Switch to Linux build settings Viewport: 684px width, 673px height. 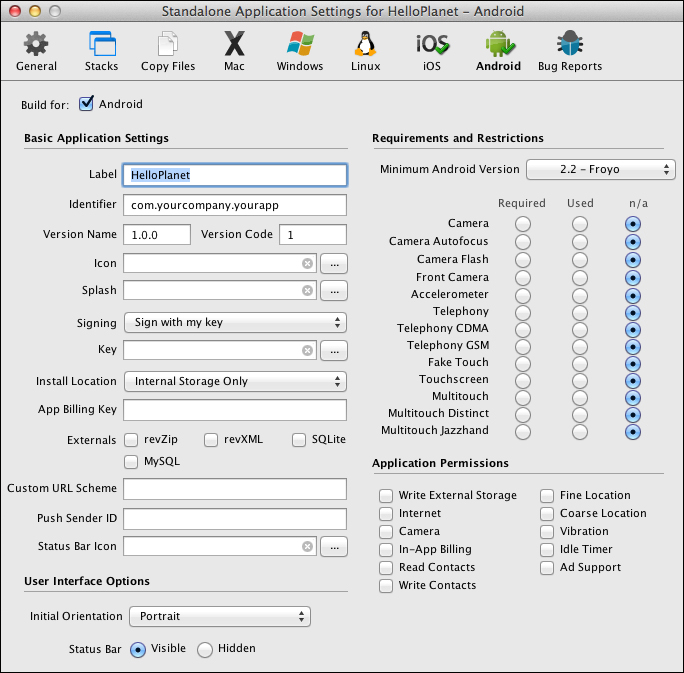click(x=366, y=51)
